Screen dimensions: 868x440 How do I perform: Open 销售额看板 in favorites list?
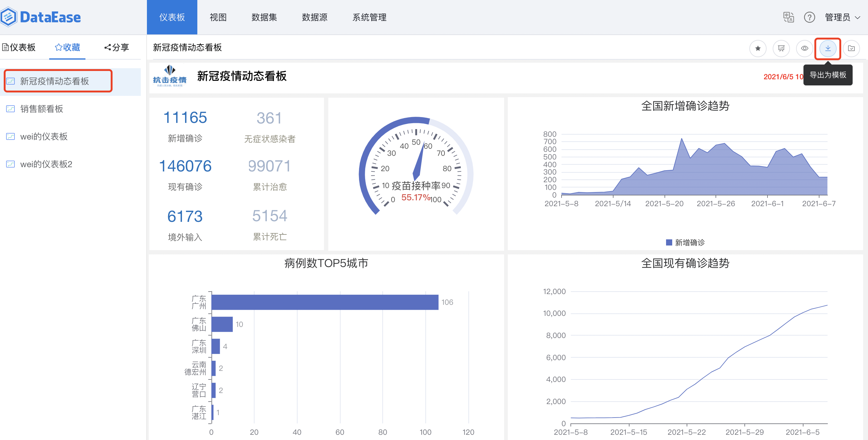[x=70, y=109]
